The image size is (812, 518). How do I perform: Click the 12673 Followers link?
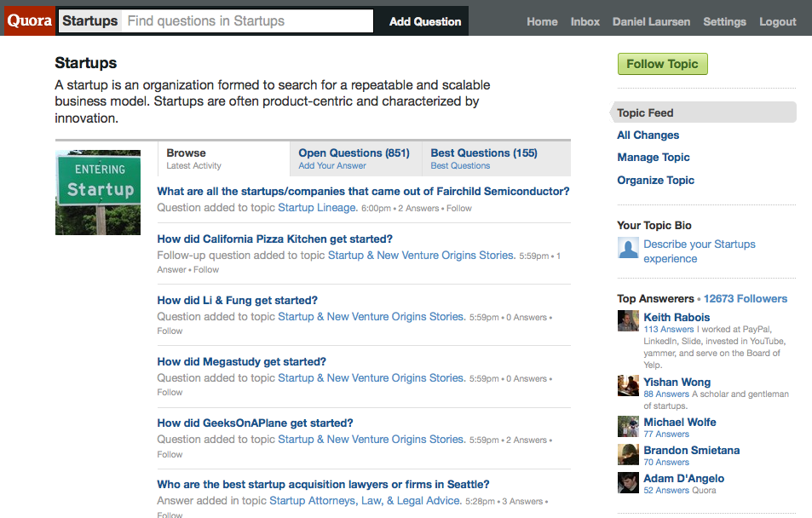coord(746,298)
